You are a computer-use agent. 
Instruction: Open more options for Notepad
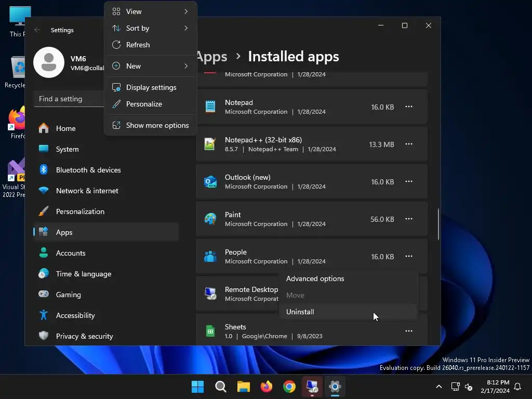pyautogui.click(x=409, y=107)
